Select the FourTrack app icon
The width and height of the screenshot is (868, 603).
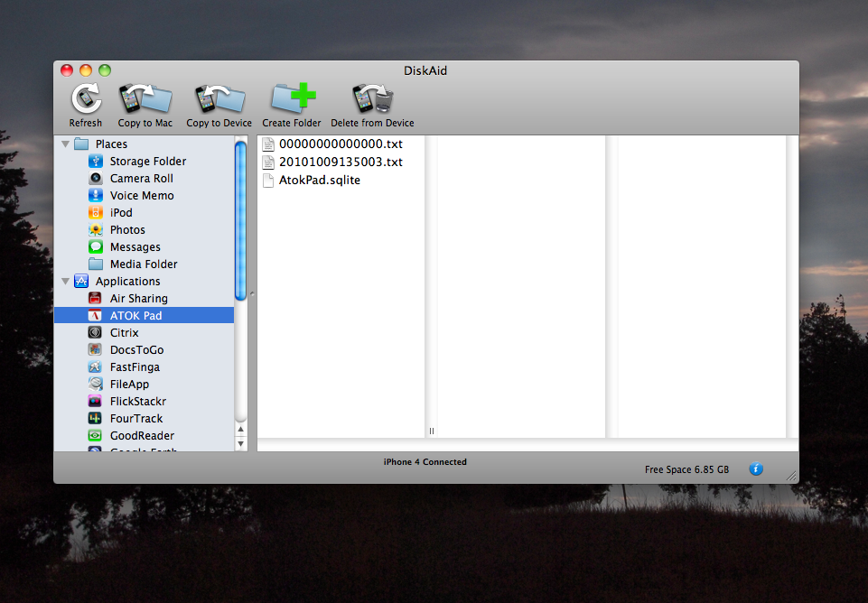pos(95,418)
